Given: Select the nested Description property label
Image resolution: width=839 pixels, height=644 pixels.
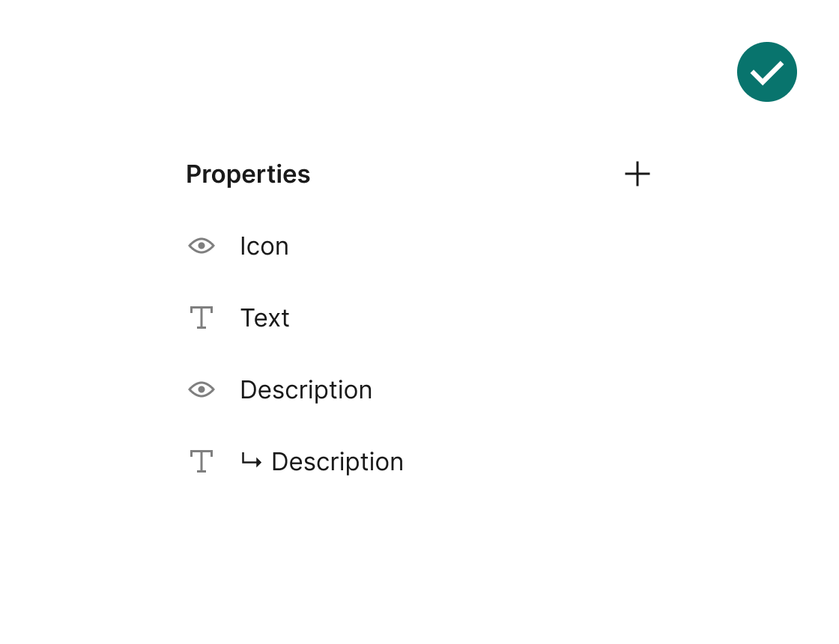Looking at the screenshot, I should (337, 461).
